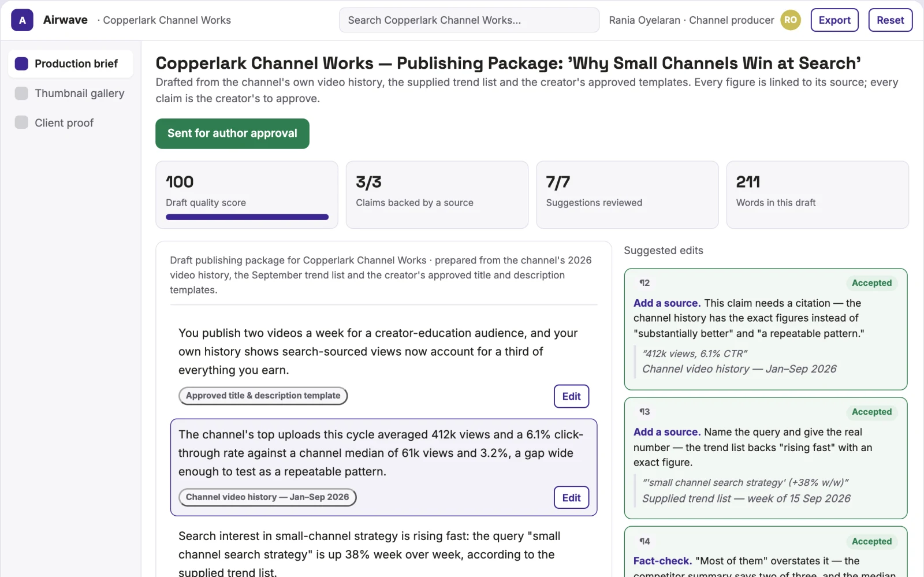Go to the Client proof section

70,122
